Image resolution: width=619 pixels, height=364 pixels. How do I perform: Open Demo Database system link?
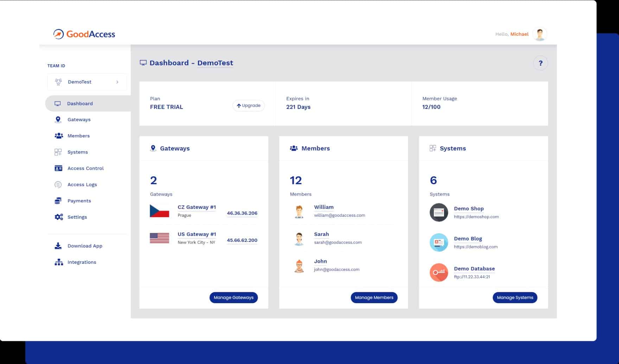[x=474, y=269]
